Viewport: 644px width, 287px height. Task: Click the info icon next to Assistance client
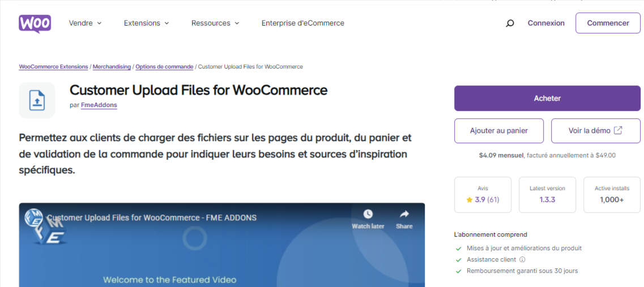pyautogui.click(x=522, y=259)
